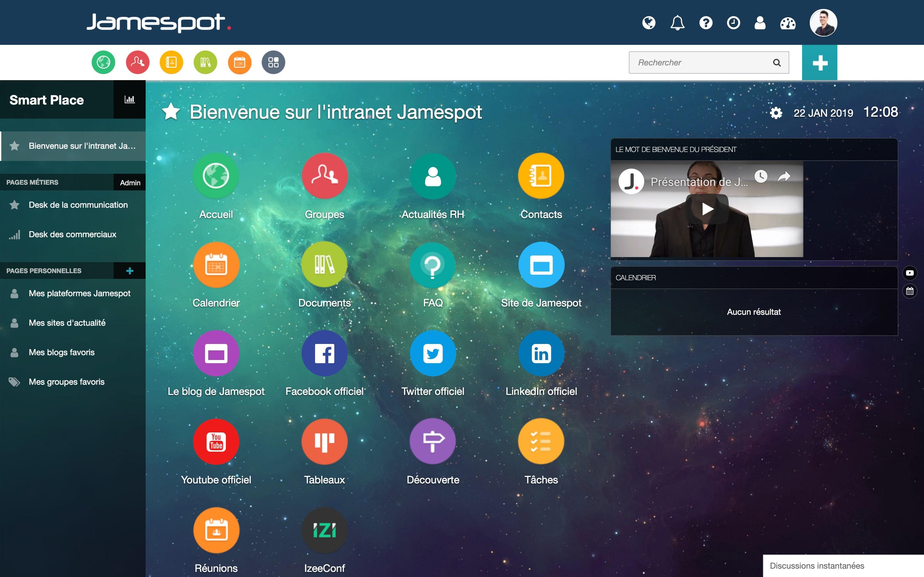Toggle favorite star beside page title

pos(171,112)
